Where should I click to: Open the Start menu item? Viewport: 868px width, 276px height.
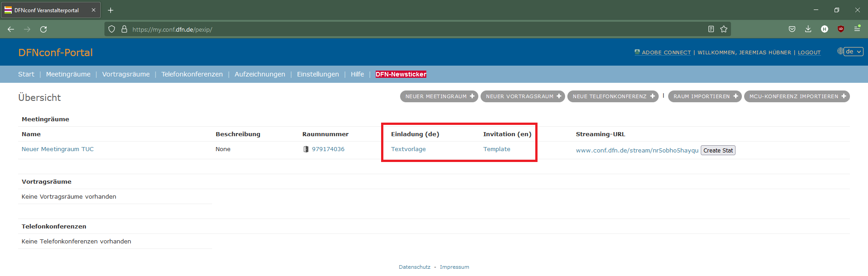pyautogui.click(x=26, y=74)
